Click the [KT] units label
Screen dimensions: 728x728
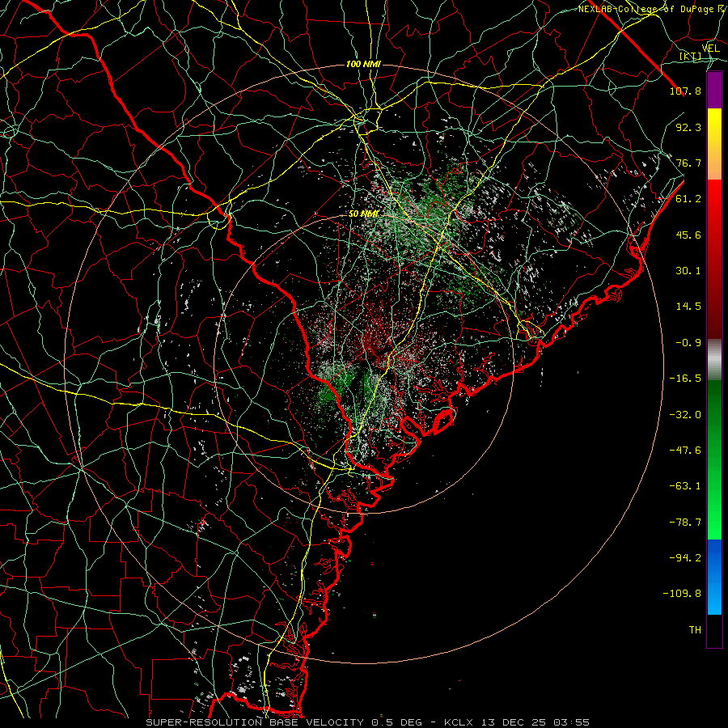tap(691, 56)
